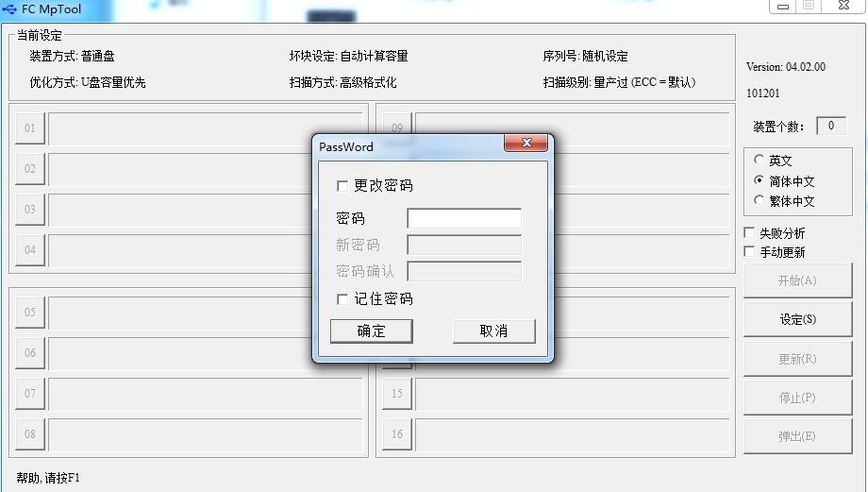Click the disabled 新密码 field
Viewport: 868px width, 492px height.
point(464,245)
